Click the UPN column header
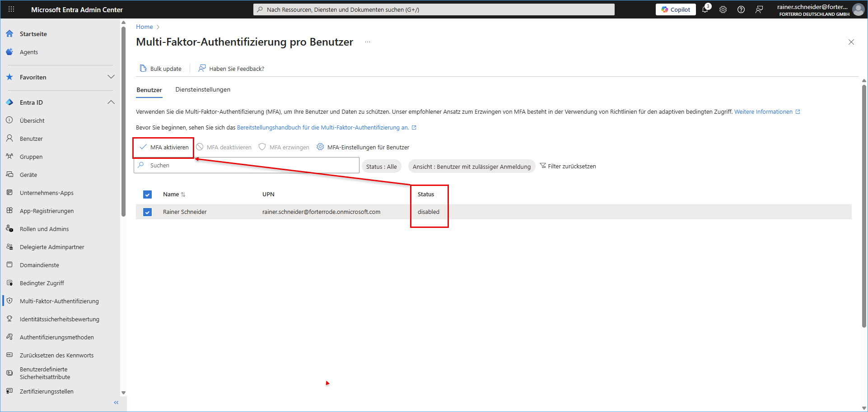 268,194
